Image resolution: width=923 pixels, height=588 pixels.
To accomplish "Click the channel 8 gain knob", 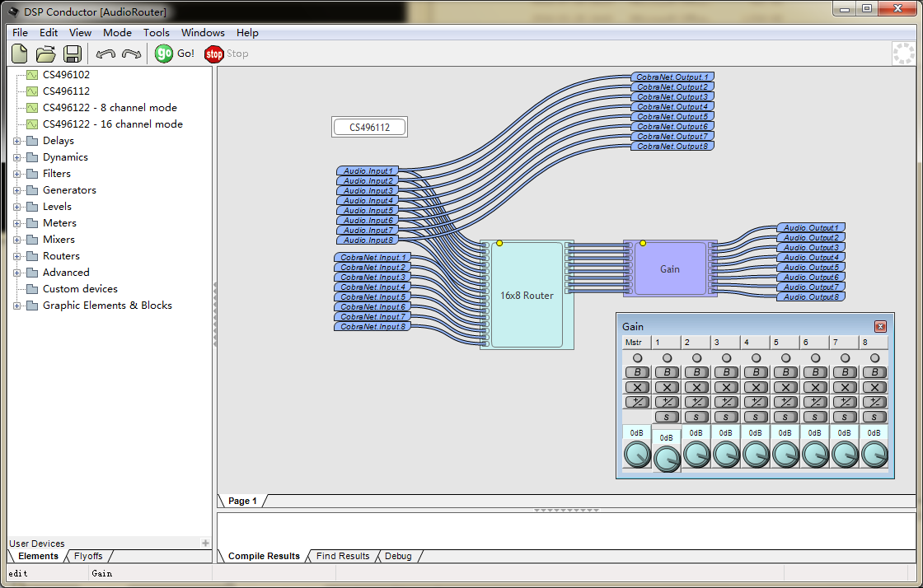I will point(874,455).
